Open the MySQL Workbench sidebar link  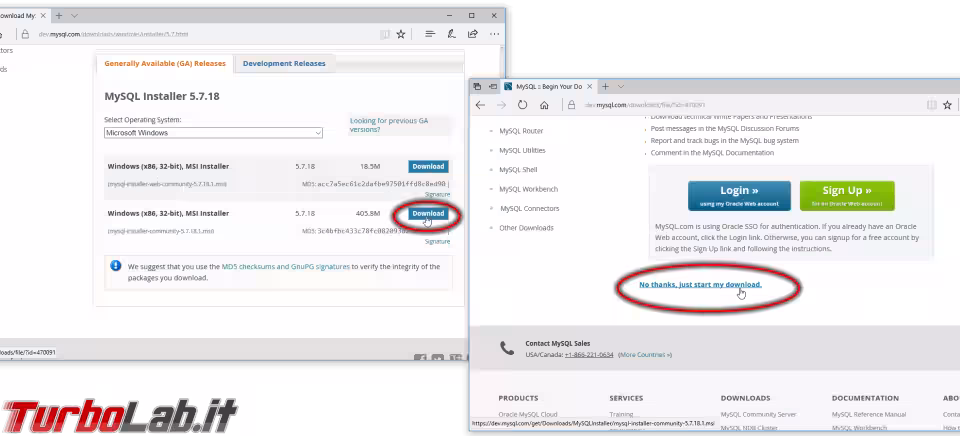528,189
